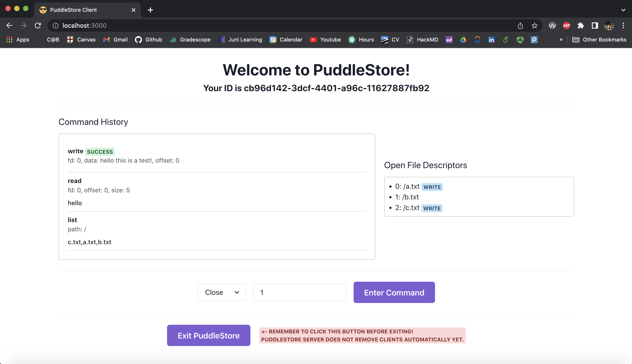Open the Github bookmark
This screenshot has width=632, height=364.
pos(148,39)
